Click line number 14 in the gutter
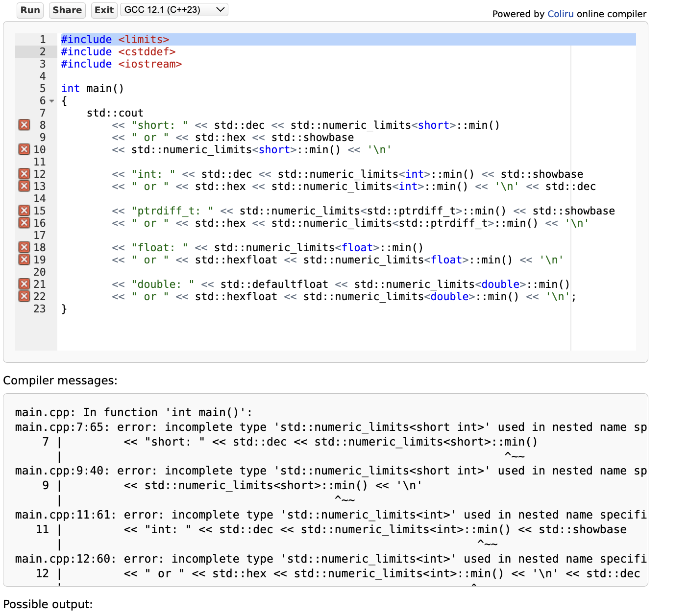Screen dimensions: 689x616 (x=40, y=198)
